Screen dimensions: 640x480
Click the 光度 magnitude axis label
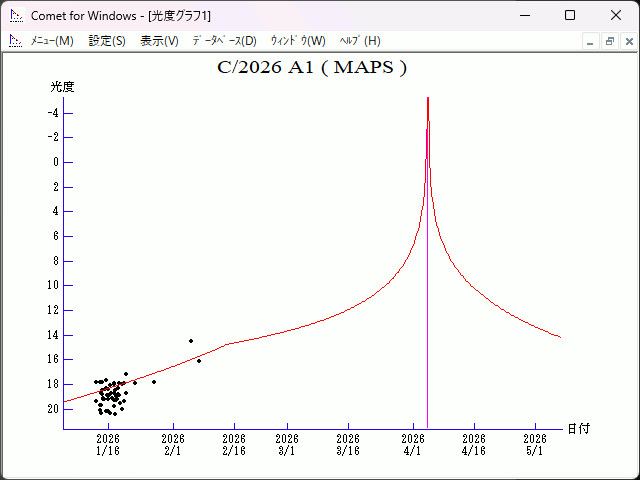click(x=63, y=87)
